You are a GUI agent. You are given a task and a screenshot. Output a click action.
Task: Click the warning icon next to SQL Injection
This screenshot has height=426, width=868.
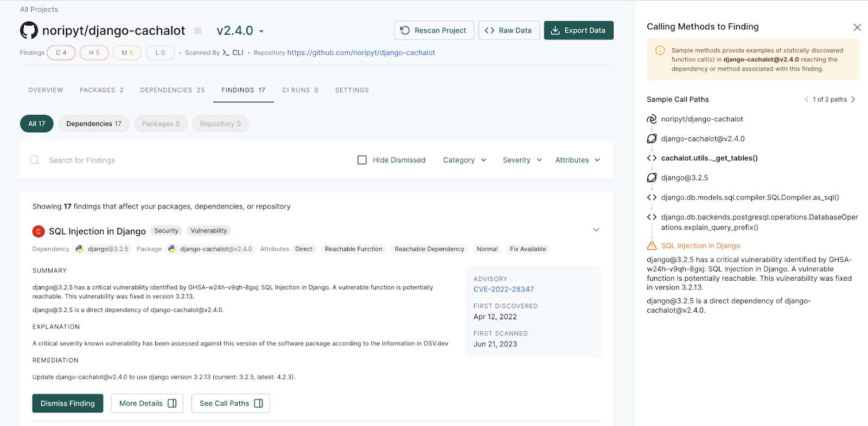[x=652, y=246]
